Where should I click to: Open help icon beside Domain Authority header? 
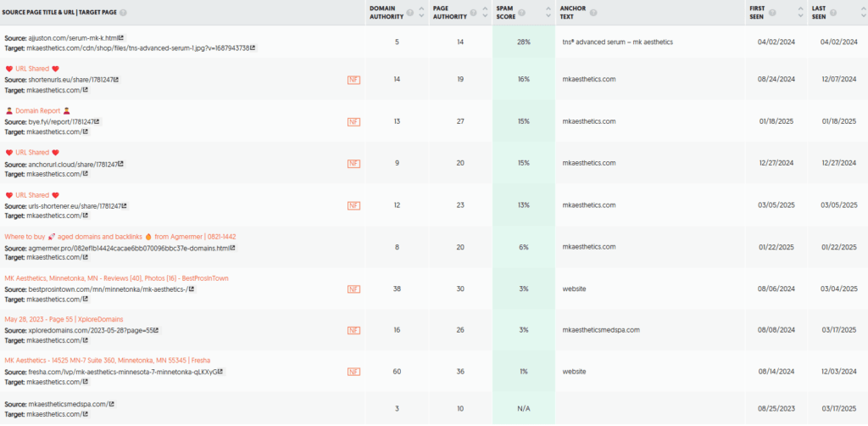click(x=409, y=12)
